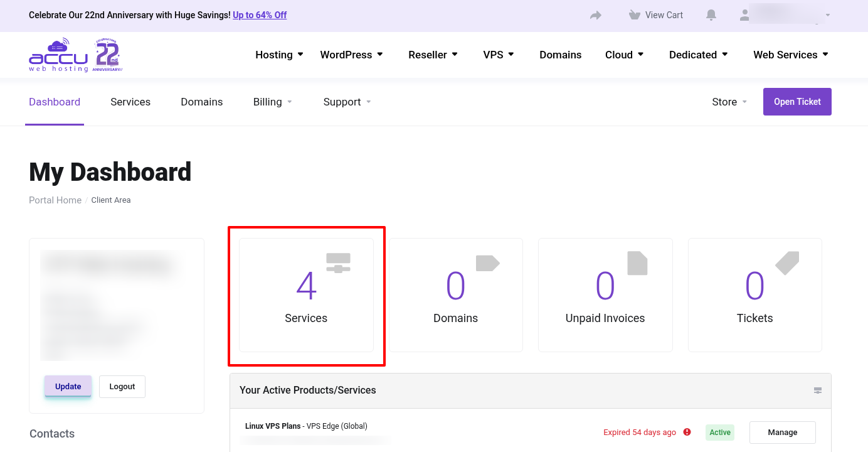Screen dimensions: 868x452
Task: Expand the Web Services dropdown menu
Action: pyautogui.click(x=791, y=55)
